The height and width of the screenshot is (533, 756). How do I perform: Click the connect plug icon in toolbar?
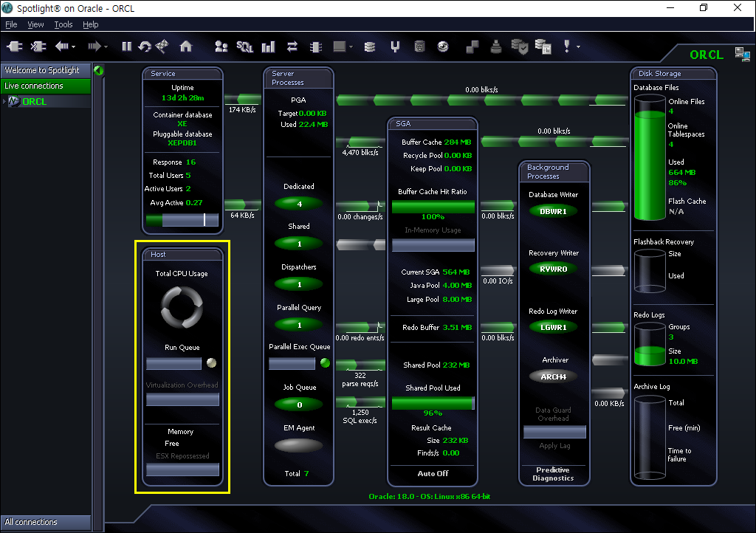15,47
